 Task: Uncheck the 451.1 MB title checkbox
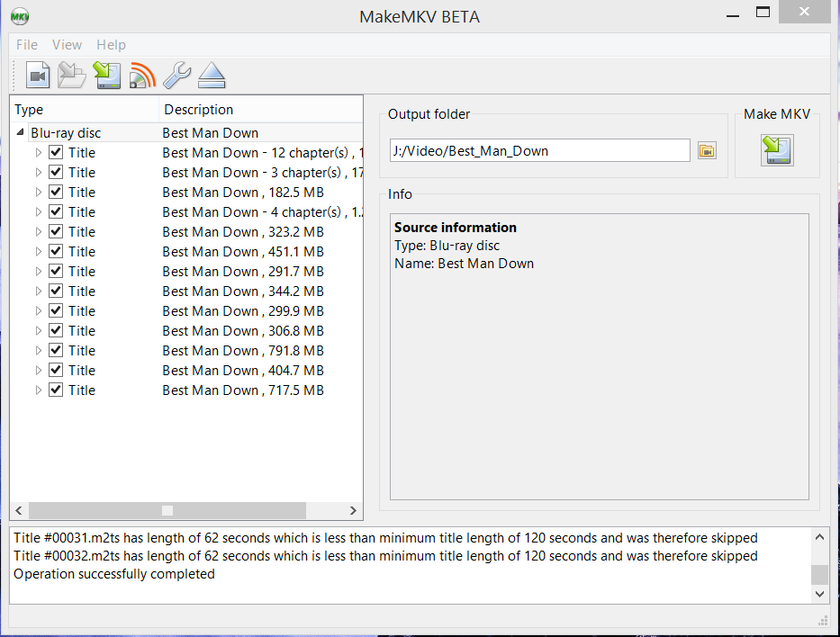(x=56, y=252)
